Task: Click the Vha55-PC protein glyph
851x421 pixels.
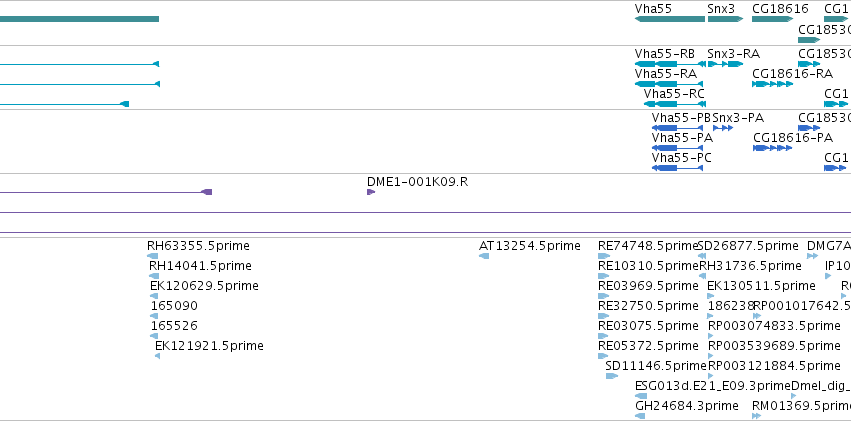Action: 677,168
